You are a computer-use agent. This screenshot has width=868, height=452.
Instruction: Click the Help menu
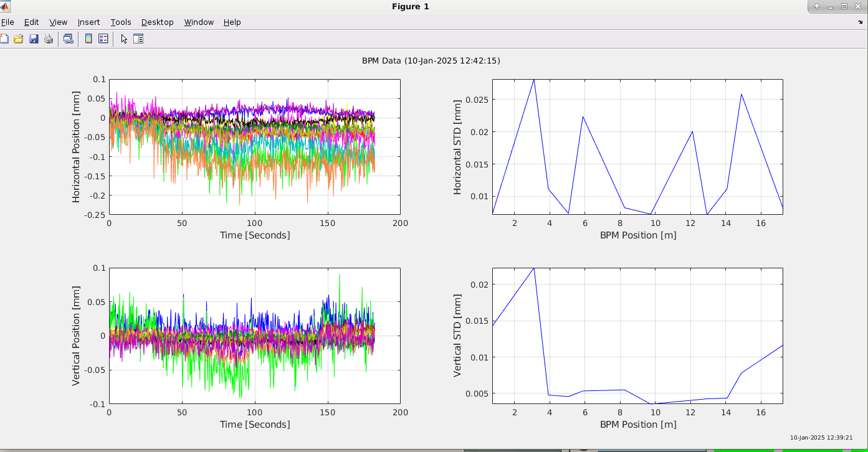click(x=232, y=22)
